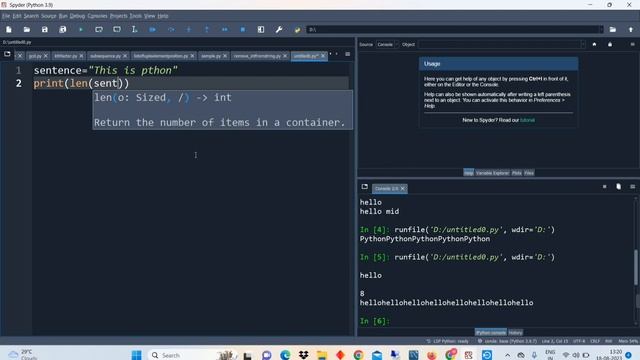Lock the Help pane
This screenshot has width=640, height=360.
pyautogui.click(x=610, y=44)
